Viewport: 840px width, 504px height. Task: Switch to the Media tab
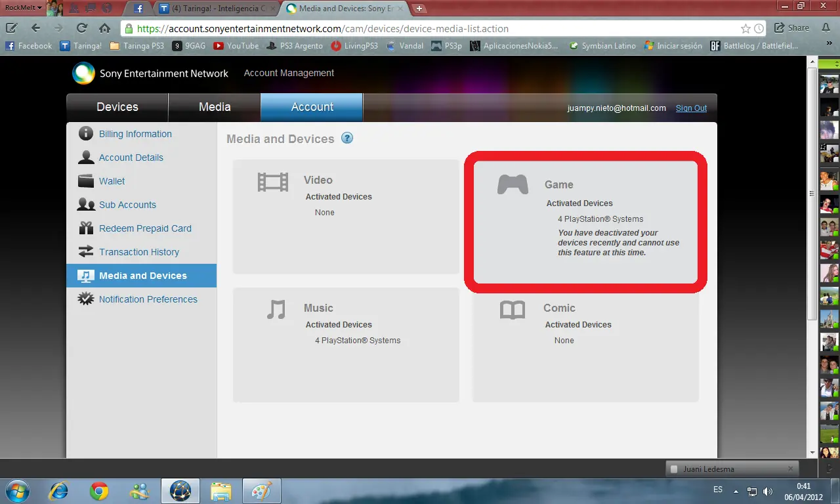215,107
